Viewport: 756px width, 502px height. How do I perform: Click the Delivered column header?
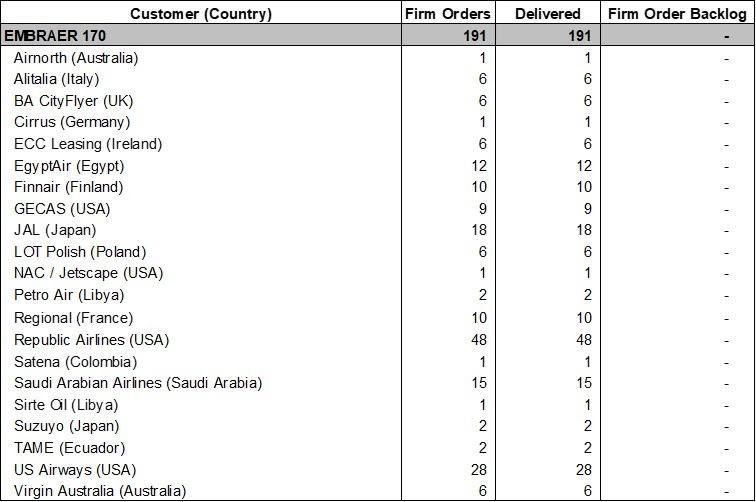point(547,14)
